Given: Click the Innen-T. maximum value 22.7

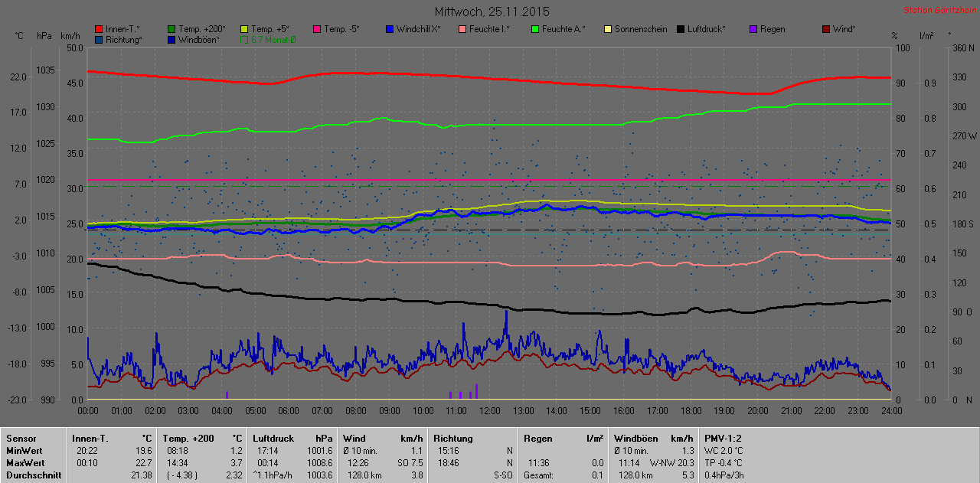Looking at the screenshot, I should click(x=145, y=463).
